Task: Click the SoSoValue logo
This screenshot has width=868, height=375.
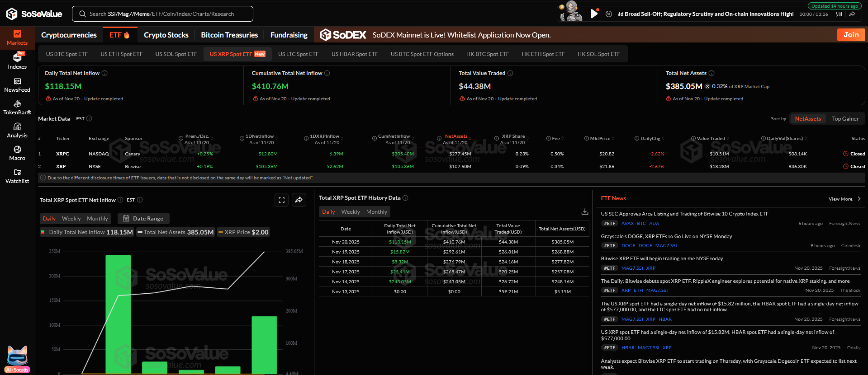Action: tap(34, 14)
